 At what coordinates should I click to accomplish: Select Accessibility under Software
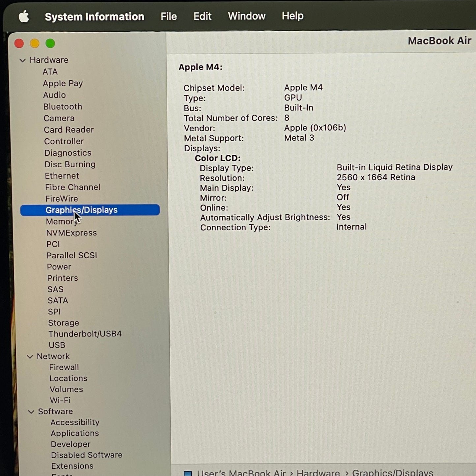[x=75, y=422]
